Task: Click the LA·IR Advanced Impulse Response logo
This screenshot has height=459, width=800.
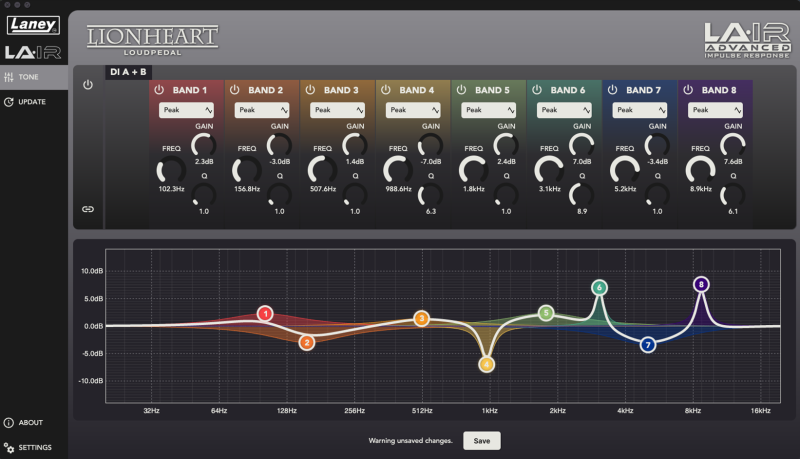Action: point(747,40)
